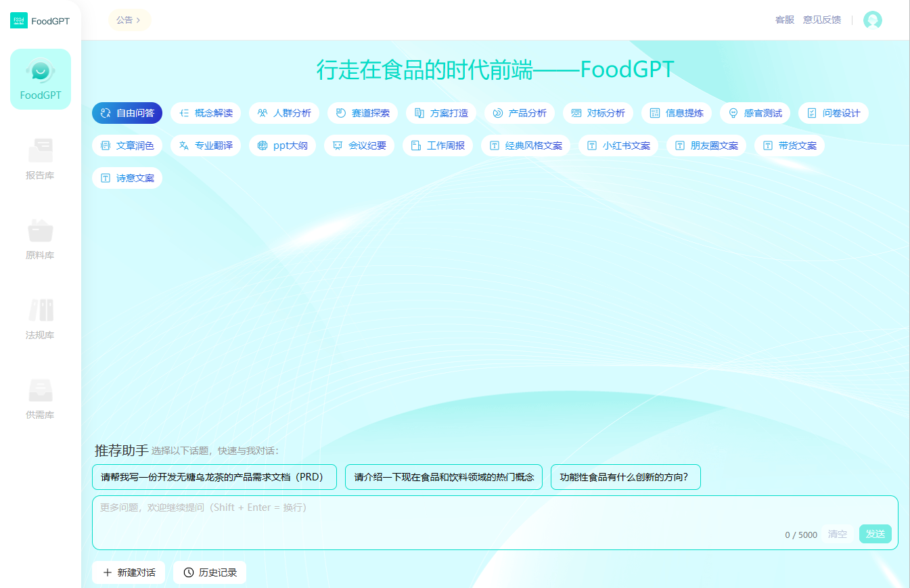Open the 意见反馈 link
Screen dimensions: 910x588
pos(822,20)
